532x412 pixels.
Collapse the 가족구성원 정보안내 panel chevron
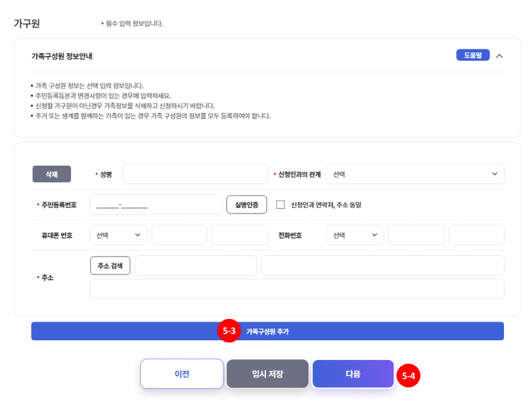tap(499, 56)
